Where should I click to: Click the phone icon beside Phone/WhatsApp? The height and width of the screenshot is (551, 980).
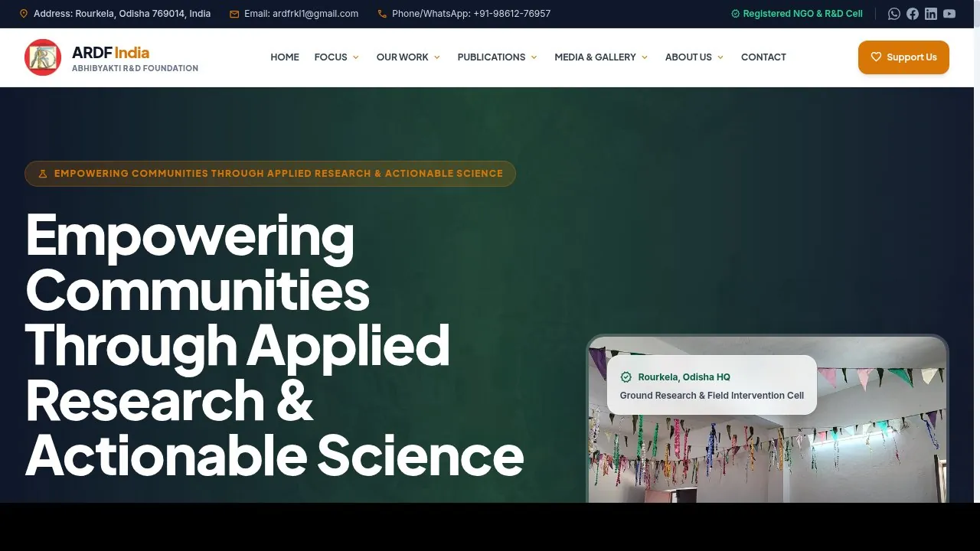(x=382, y=14)
